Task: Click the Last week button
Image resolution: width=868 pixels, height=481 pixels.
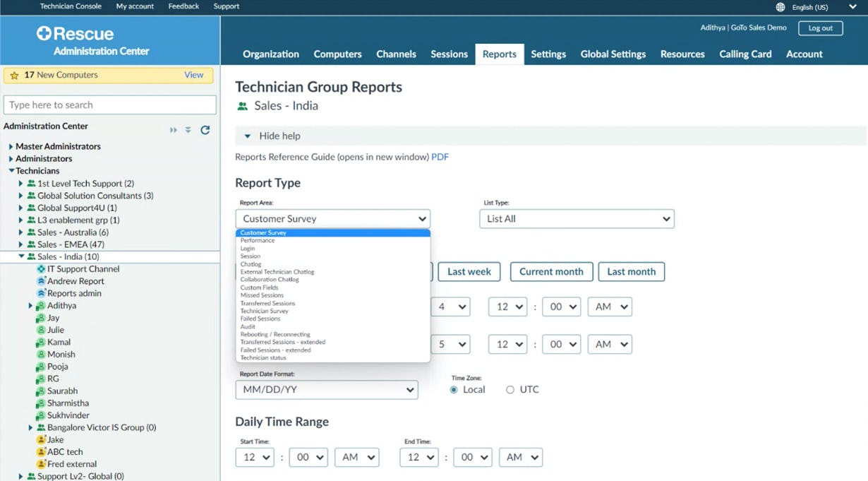Action: click(469, 272)
